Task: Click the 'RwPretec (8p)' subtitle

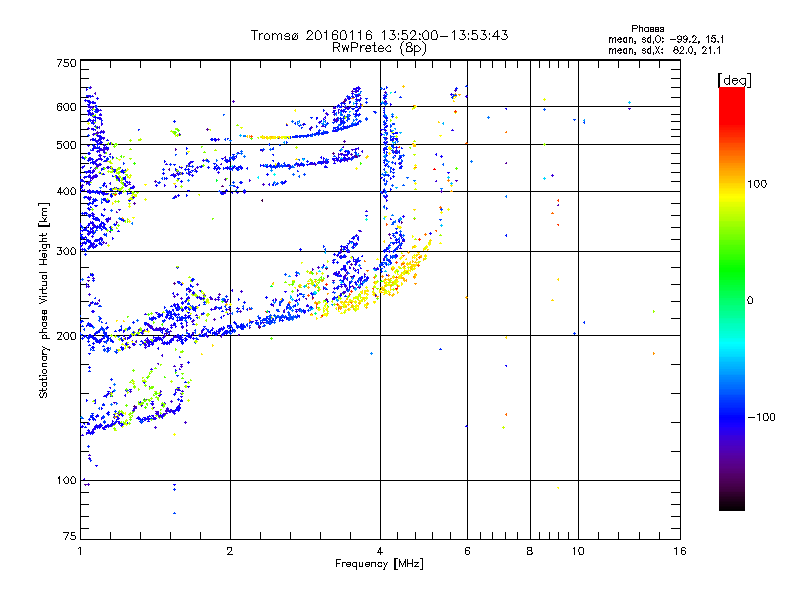Action: pos(379,48)
